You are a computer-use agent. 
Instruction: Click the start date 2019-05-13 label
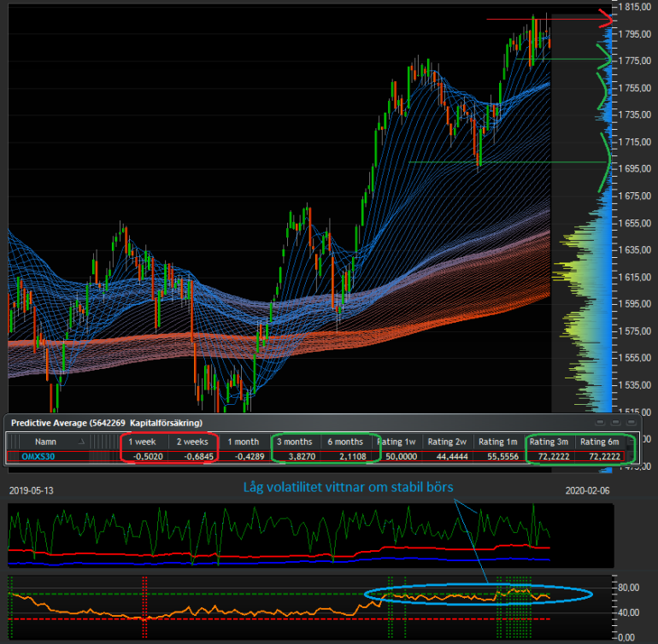(31, 490)
